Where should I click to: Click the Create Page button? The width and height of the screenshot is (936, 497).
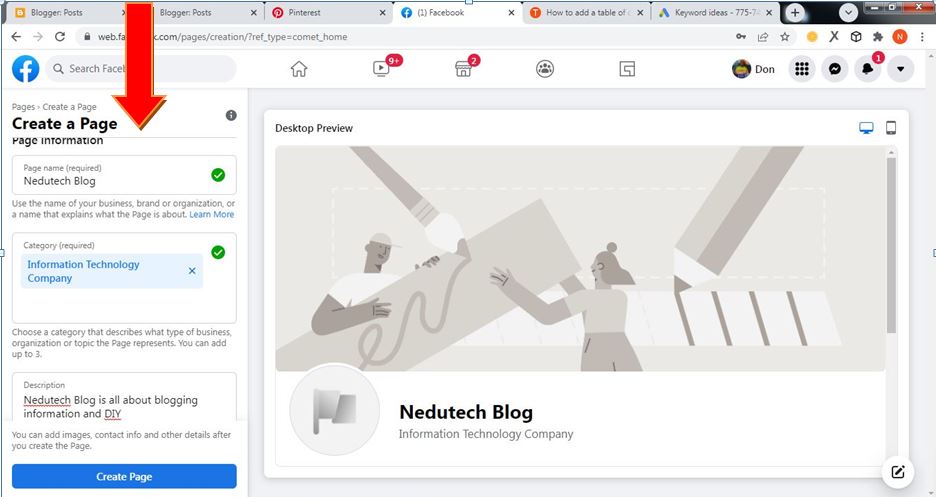tap(124, 477)
